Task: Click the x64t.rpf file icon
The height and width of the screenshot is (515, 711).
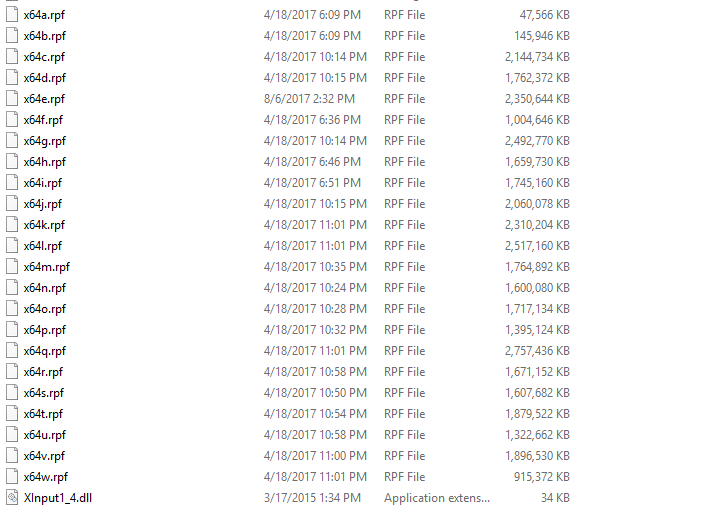Action: pos(12,414)
